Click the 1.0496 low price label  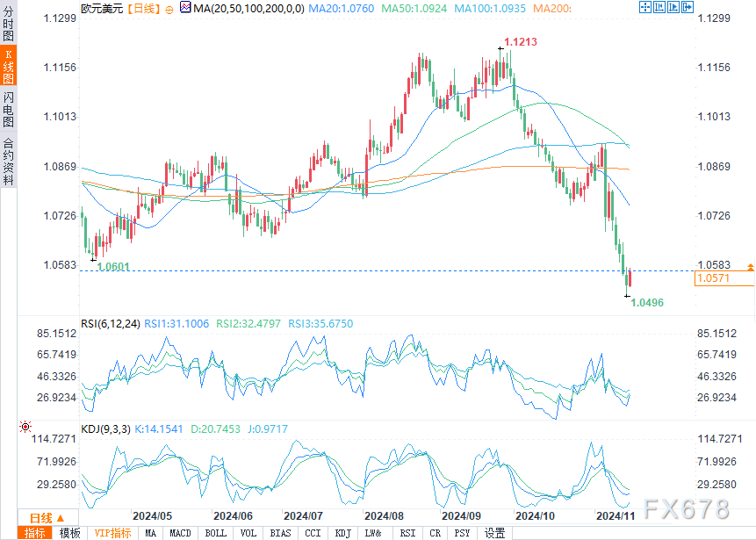coord(647,303)
